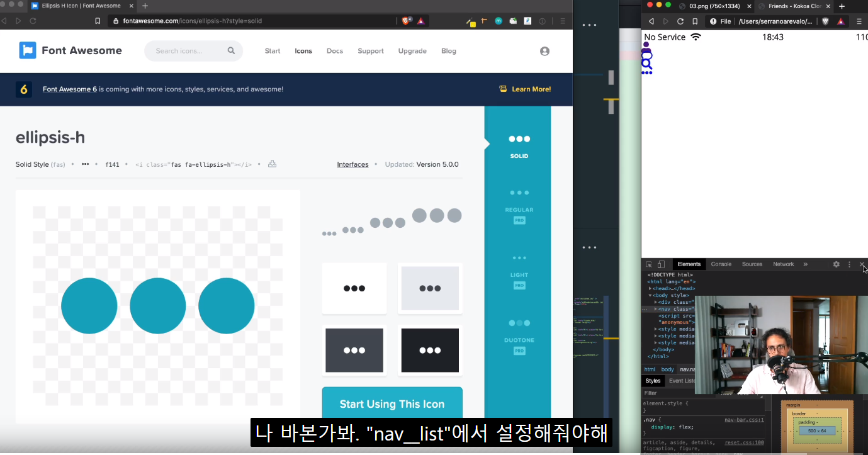The width and height of the screenshot is (868, 455).
Task: Click the blue search icon on Kokoa page
Action: (646, 64)
